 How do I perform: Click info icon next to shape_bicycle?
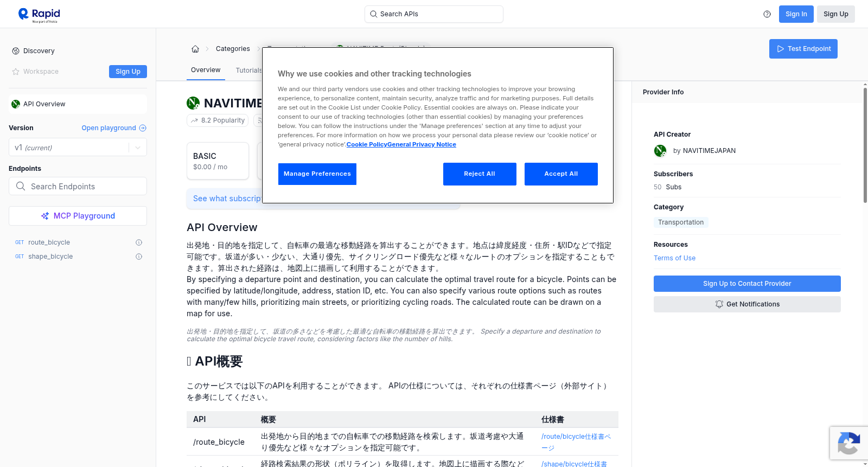click(139, 257)
